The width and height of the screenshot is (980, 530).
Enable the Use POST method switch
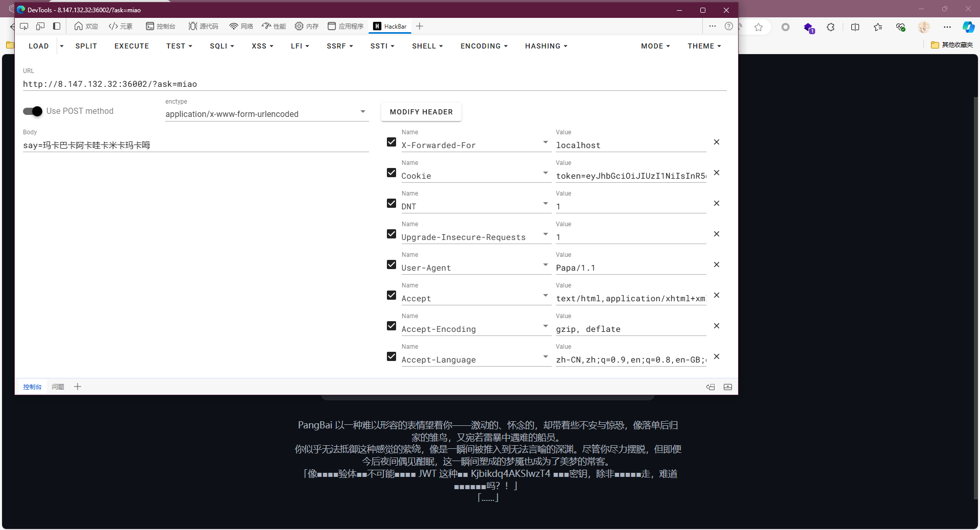(32, 111)
